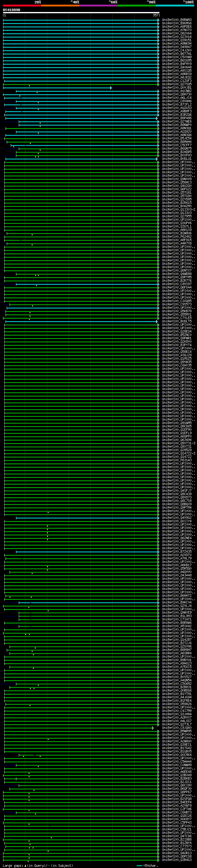Click the cyan alignment bar of UniRef100_B8P486
This screenshot has height=868, width=197.
coord(81,118)
